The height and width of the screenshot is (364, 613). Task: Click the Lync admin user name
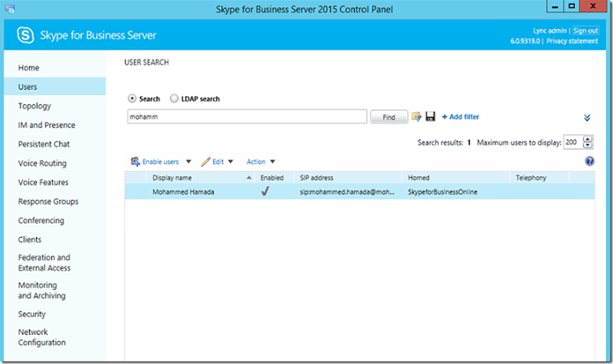point(549,31)
